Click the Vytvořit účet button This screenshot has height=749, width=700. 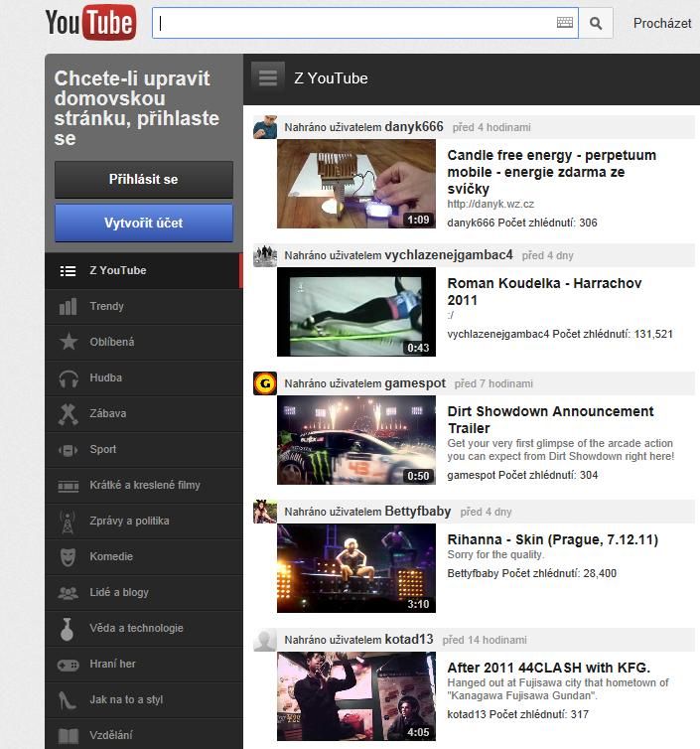click(x=144, y=224)
